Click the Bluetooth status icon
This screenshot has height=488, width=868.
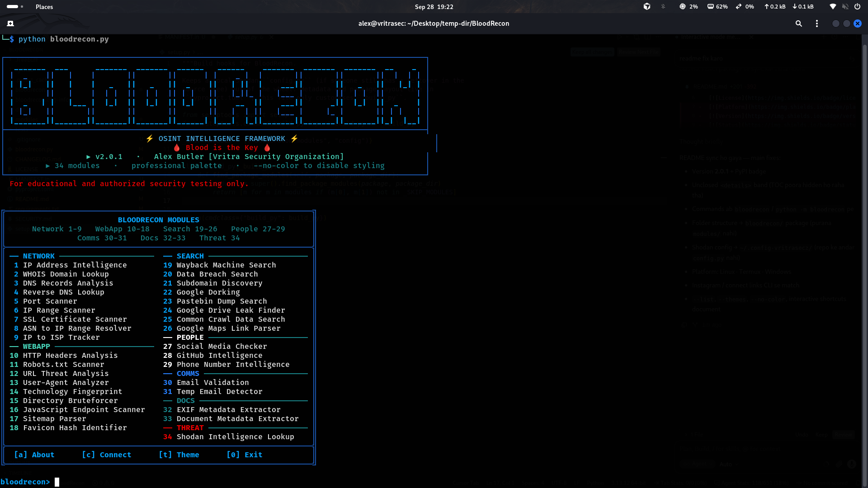pyautogui.click(x=663, y=7)
